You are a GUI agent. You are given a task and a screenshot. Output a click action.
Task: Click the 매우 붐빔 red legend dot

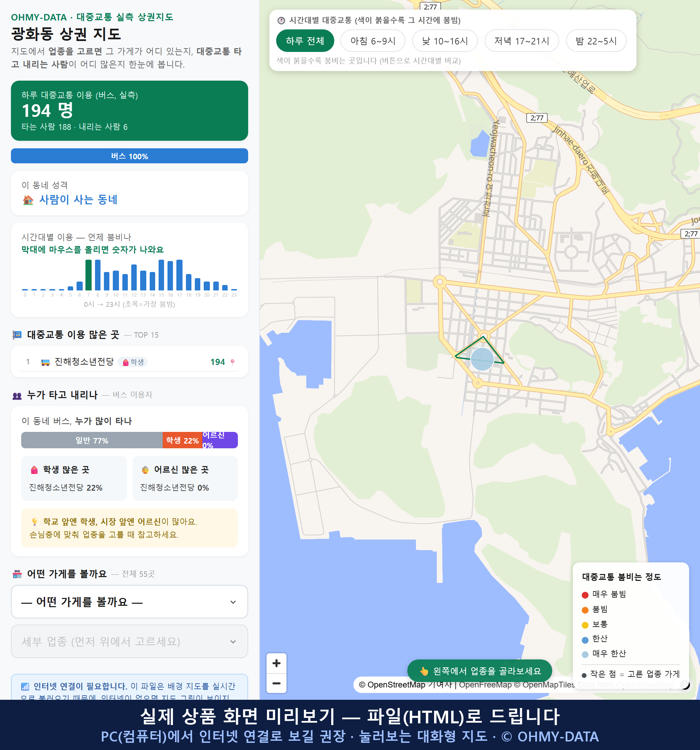pyautogui.click(x=585, y=595)
